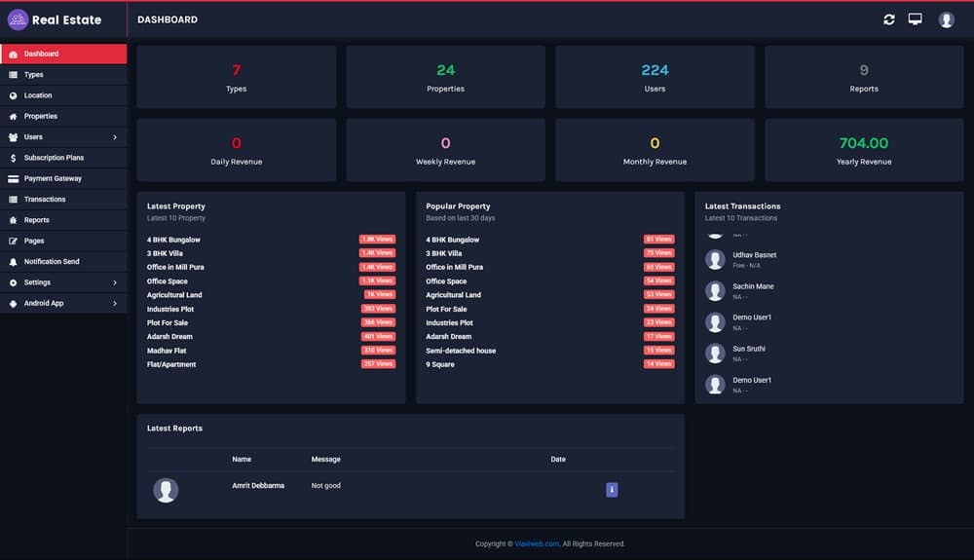Click '3 BHK Villa' in Popular Property

click(x=443, y=253)
